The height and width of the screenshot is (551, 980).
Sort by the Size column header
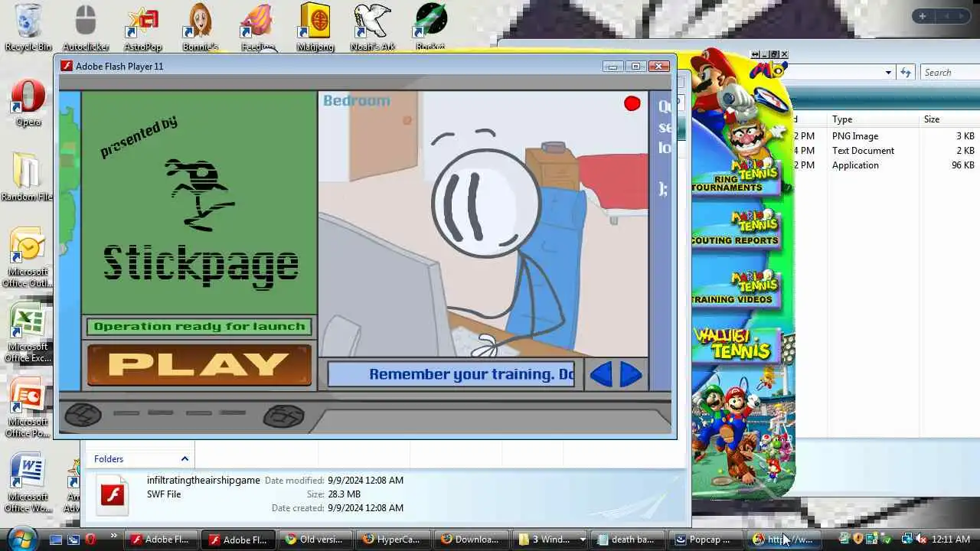949,119
